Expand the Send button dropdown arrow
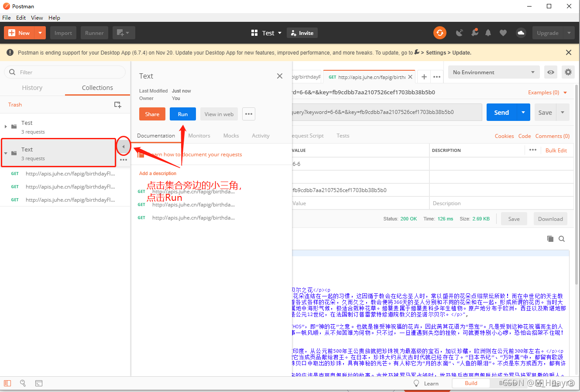Screen dimensions: 580x392 (x=523, y=113)
